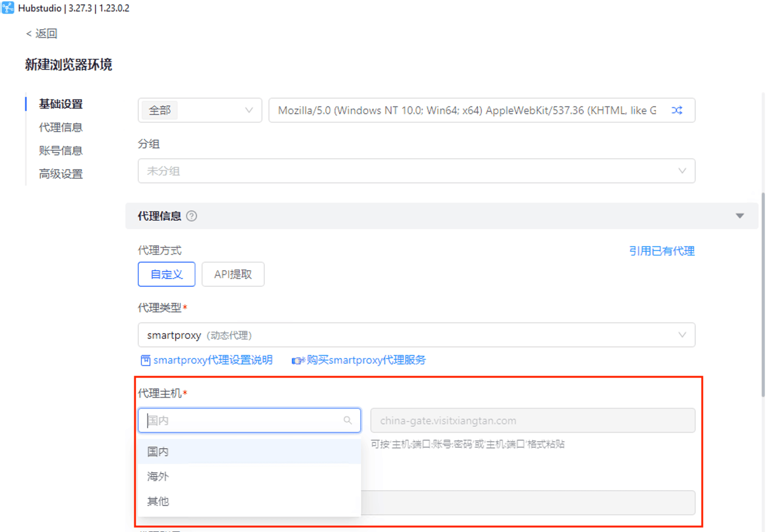775x532 pixels.
Task: Choose 海外 from the host list
Action: point(158,476)
